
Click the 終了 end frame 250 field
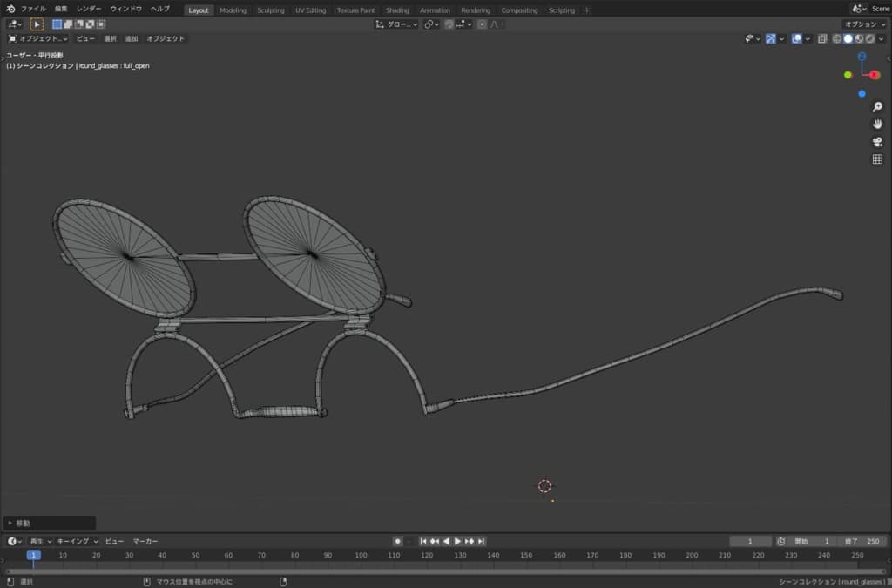(863, 541)
